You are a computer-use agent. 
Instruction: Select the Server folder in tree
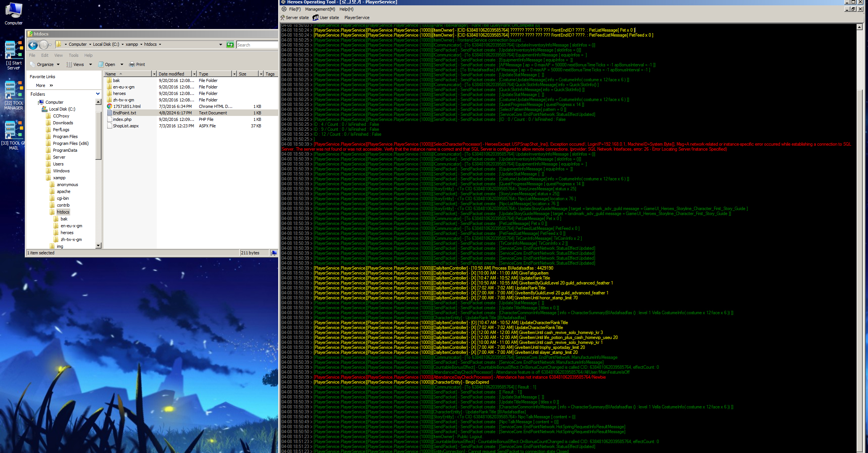point(56,157)
